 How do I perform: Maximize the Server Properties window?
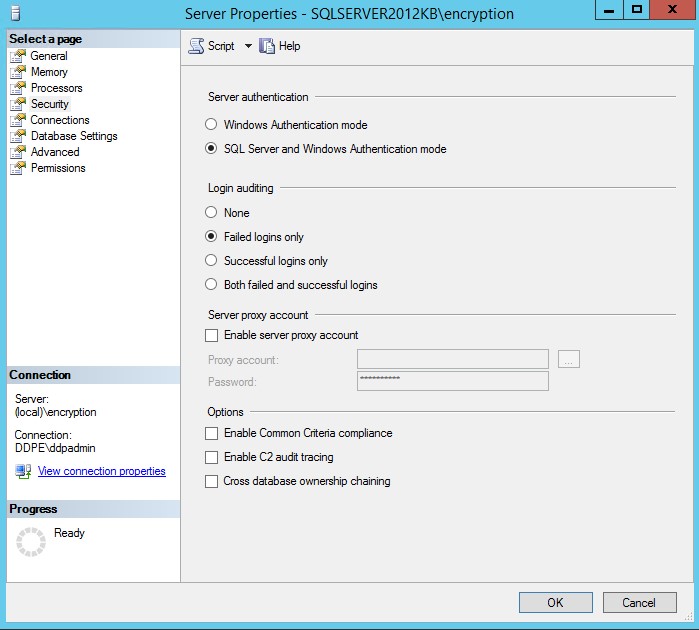coord(637,9)
